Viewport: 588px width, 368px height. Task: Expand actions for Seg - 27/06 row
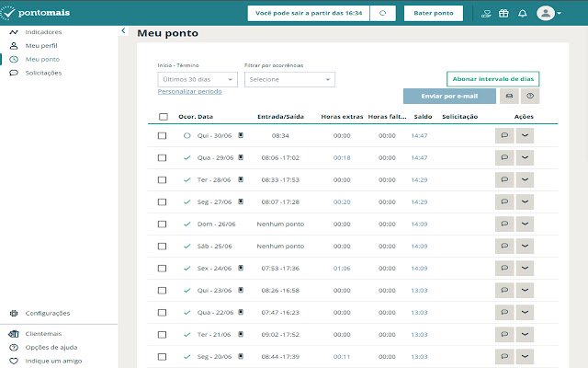pyautogui.click(x=525, y=202)
